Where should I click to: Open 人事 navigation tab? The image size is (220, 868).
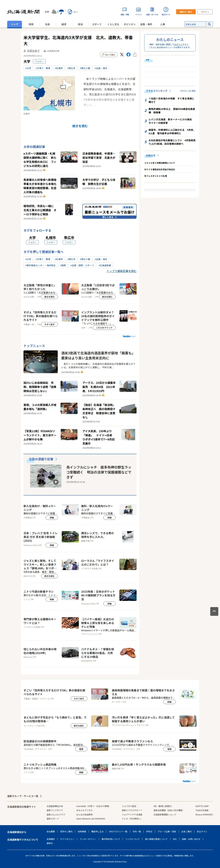coord(162,24)
